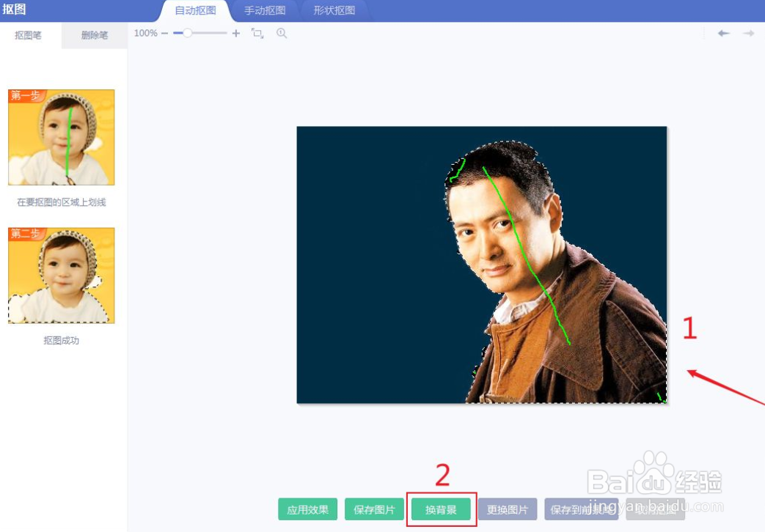Click the 100% zoom level text
The image size is (765, 532).
pos(145,33)
